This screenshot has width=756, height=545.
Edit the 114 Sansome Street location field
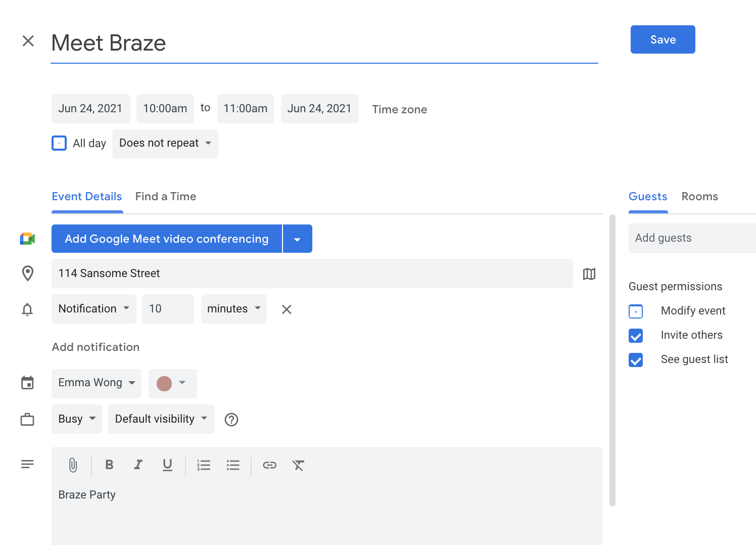click(x=312, y=274)
